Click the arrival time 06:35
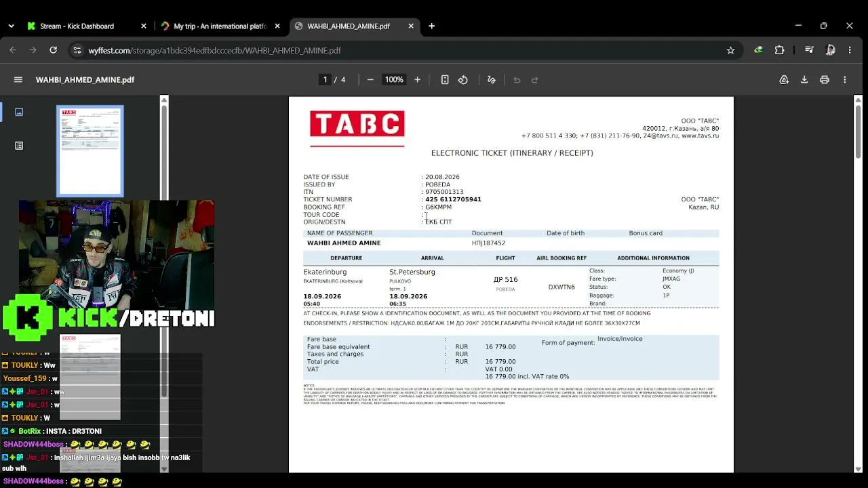Image resolution: width=868 pixels, height=488 pixels. [397, 304]
